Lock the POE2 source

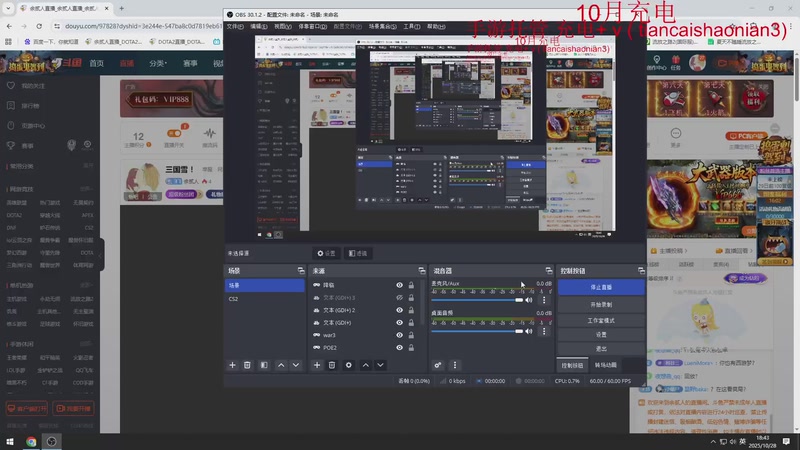click(411, 347)
